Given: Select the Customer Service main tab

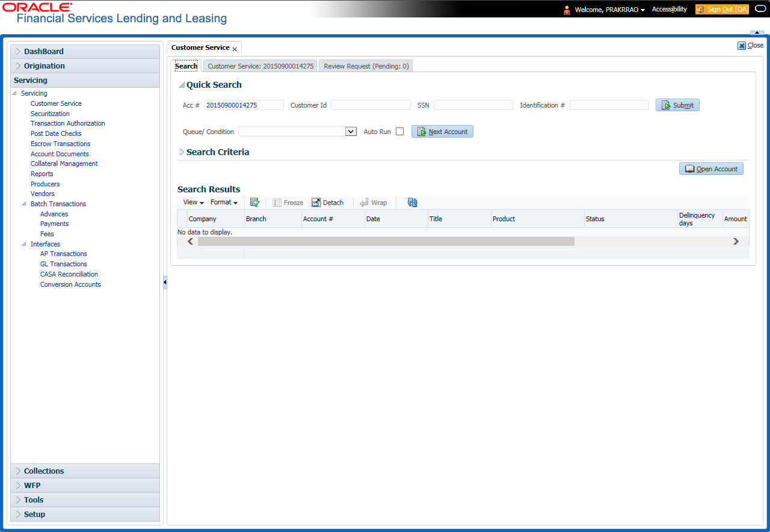Looking at the screenshot, I should pyautogui.click(x=200, y=48).
